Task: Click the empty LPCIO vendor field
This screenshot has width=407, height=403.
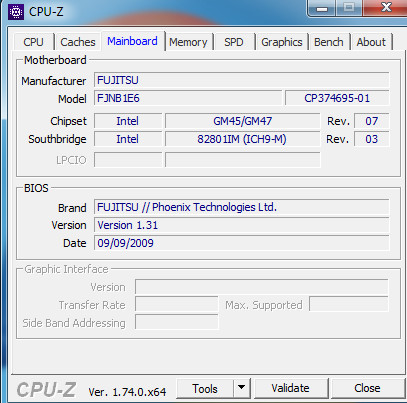Action: pos(128,160)
